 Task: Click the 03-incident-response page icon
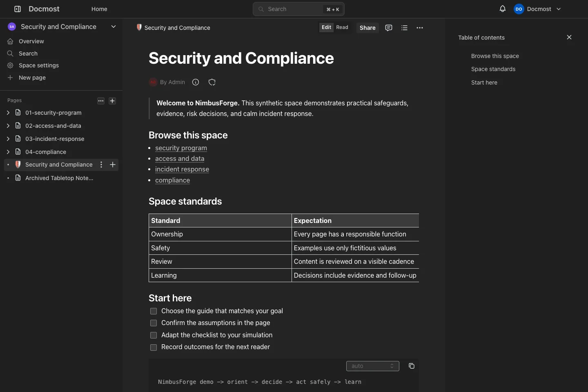(18, 139)
